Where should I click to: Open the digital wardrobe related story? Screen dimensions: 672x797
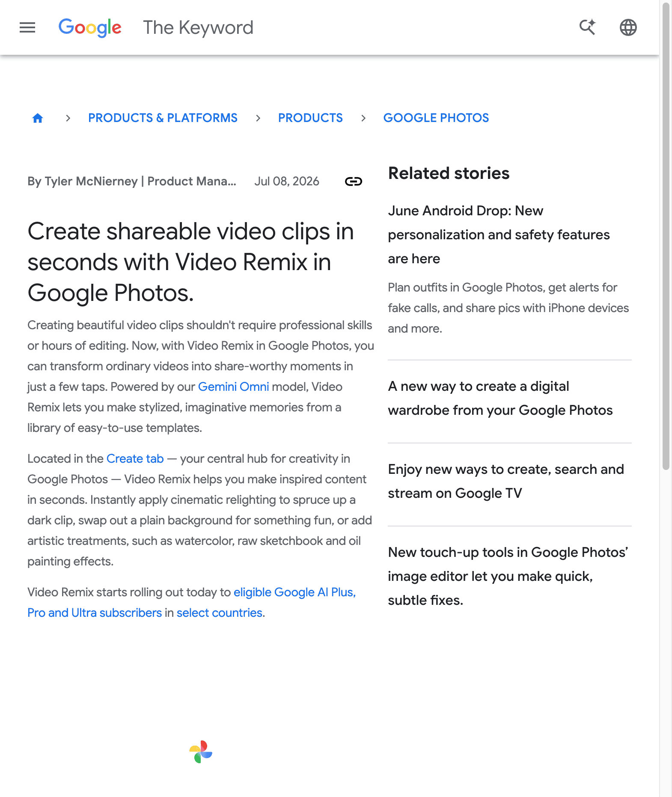500,398
